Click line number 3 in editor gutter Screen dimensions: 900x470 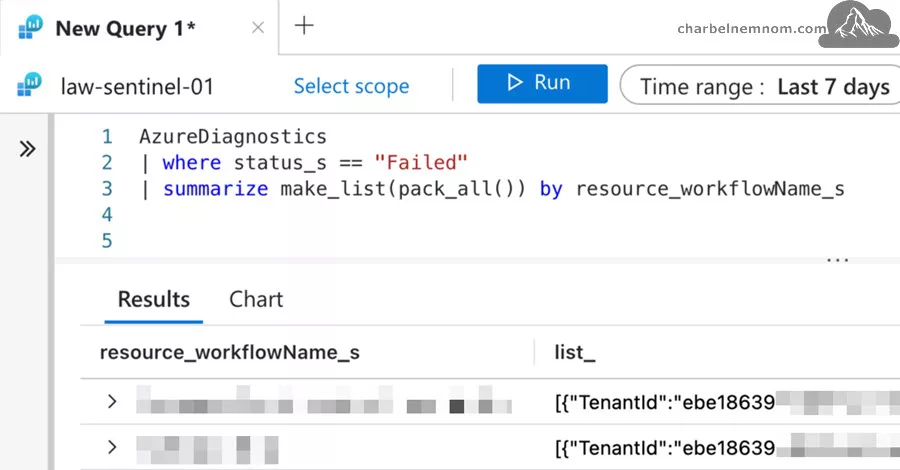pos(107,189)
